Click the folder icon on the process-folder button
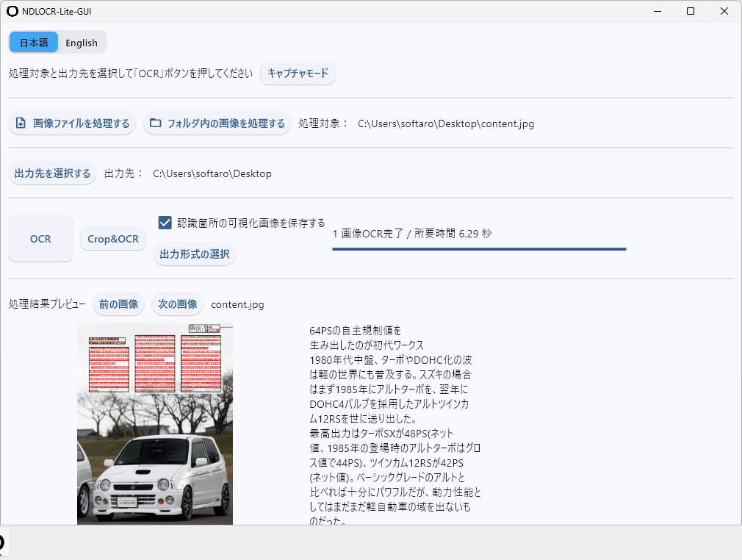This screenshot has width=742, height=560. tap(155, 123)
